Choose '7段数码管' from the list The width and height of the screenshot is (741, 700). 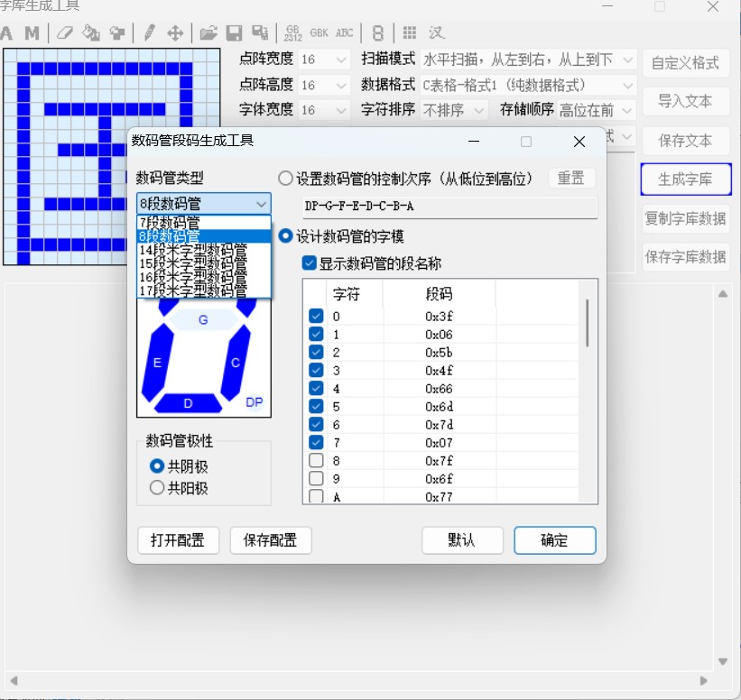[204, 223]
